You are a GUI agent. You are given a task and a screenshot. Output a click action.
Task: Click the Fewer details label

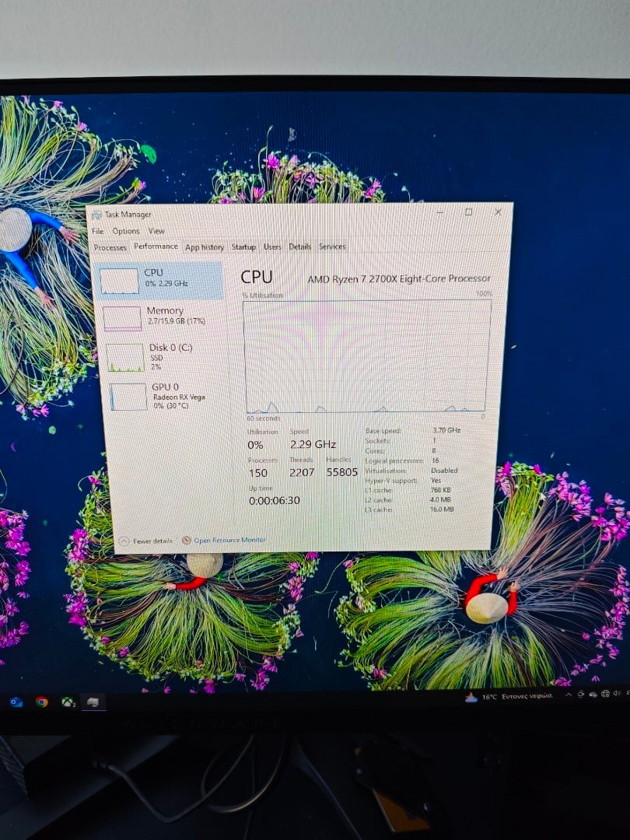(152, 541)
